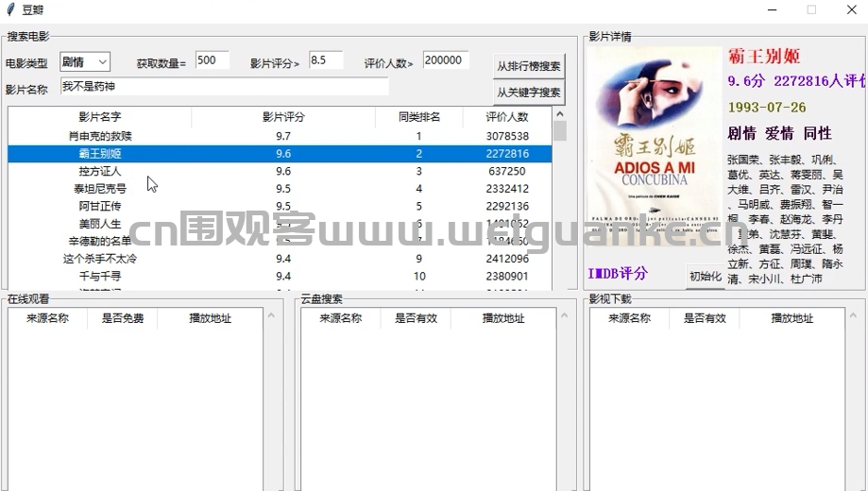This screenshot has height=491, width=868.
Task: Click the 9.7 rating cell
Action: (283, 136)
